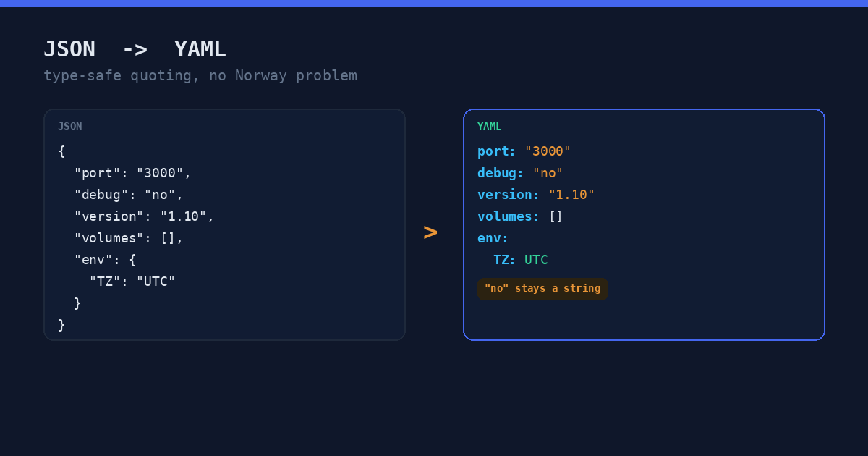Image resolution: width=868 pixels, height=456 pixels.
Task: Click the "TZ": "UTC" JSON line
Action: (132, 282)
